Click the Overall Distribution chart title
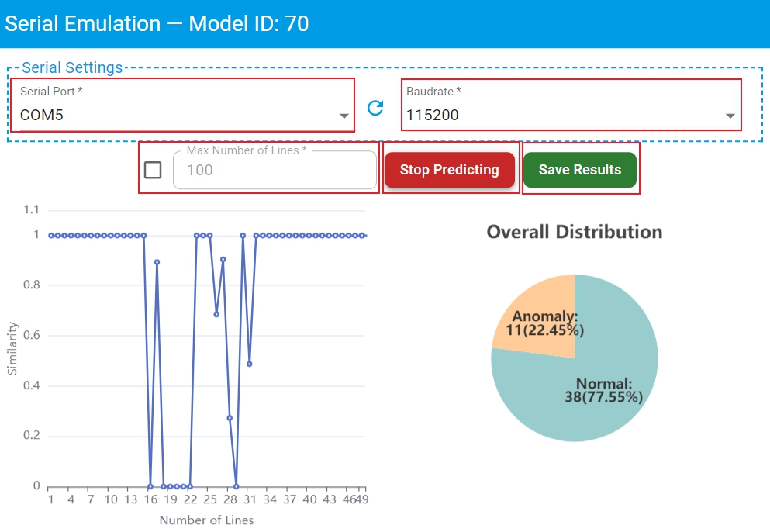This screenshot has height=532, width=770. 574,232
